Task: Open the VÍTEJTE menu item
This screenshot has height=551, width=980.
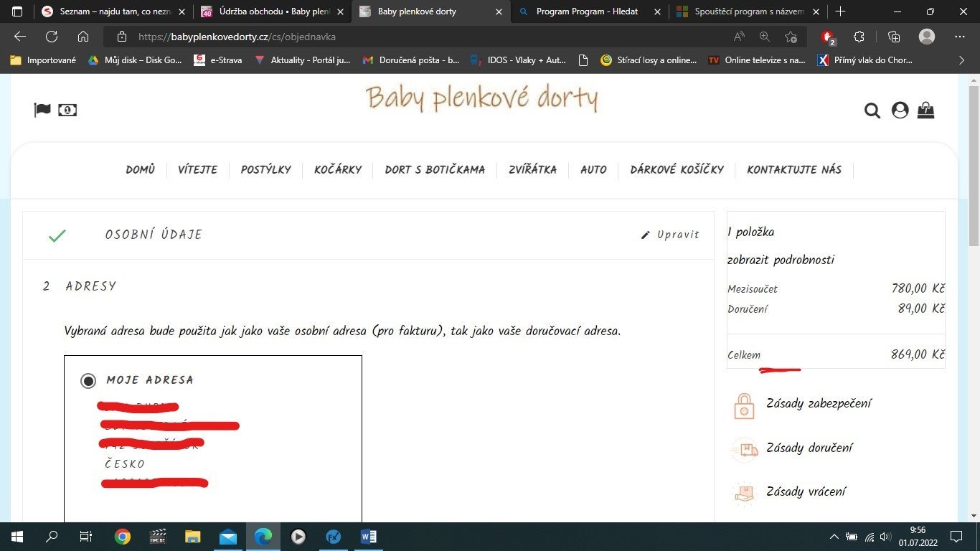Action: pos(197,170)
